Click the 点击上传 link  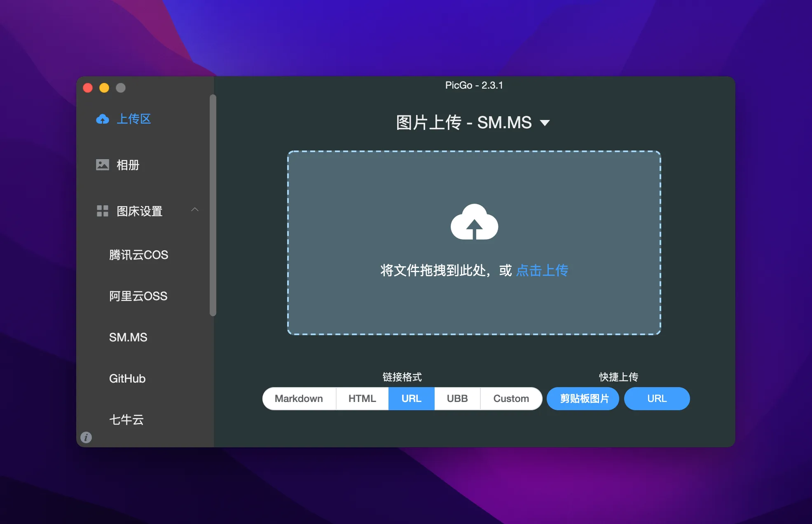coord(542,270)
